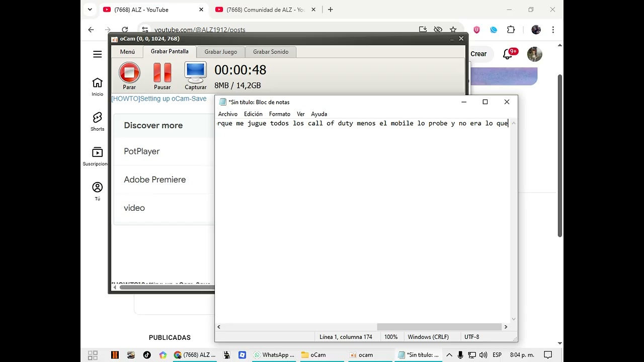Click the Chrome back arrow
The image size is (644, 362).
91,30
